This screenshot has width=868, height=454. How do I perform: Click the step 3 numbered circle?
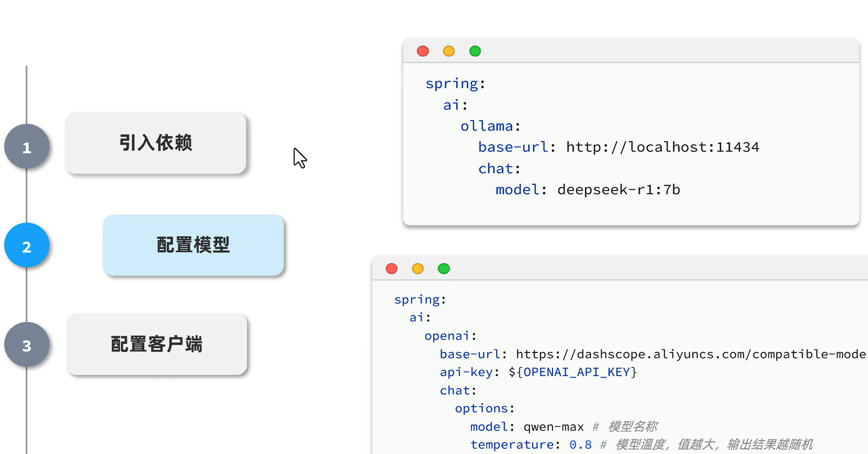pos(27,345)
